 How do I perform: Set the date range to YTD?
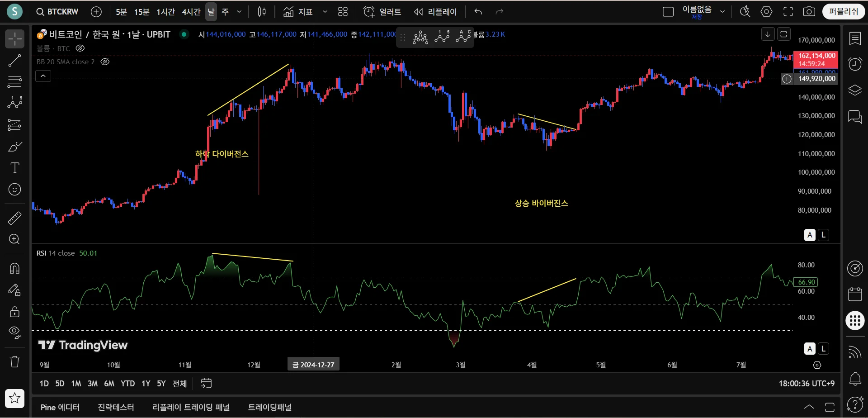127,384
